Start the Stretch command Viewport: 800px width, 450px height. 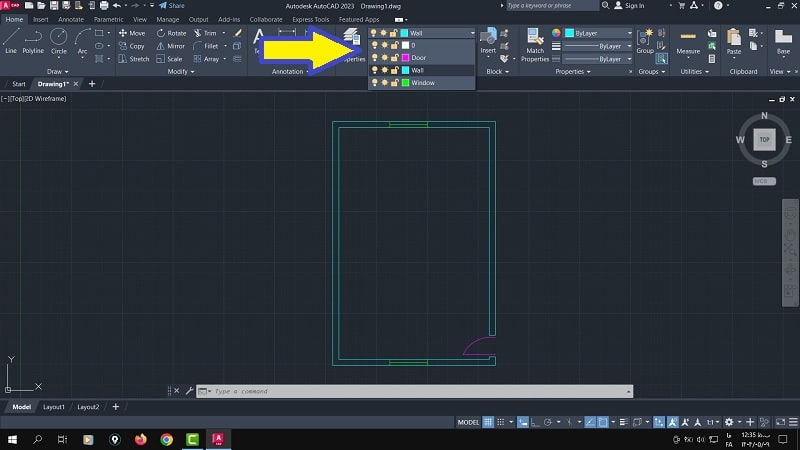tap(134, 59)
